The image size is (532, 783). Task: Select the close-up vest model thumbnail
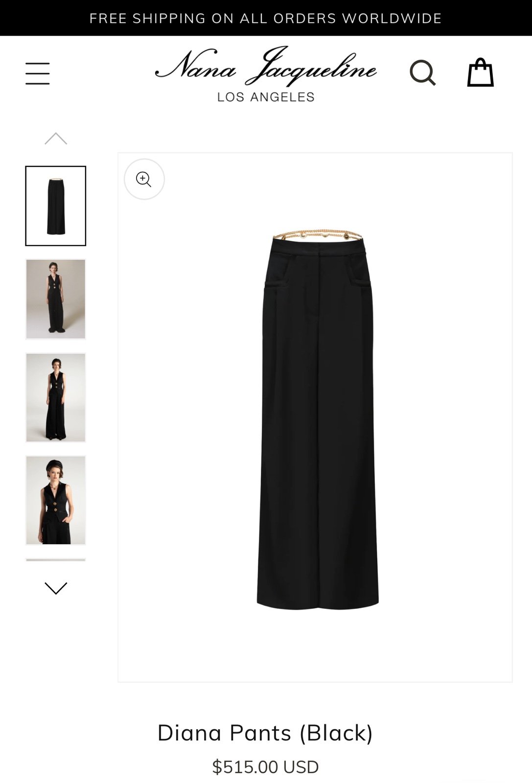click(x=56, y=500)
